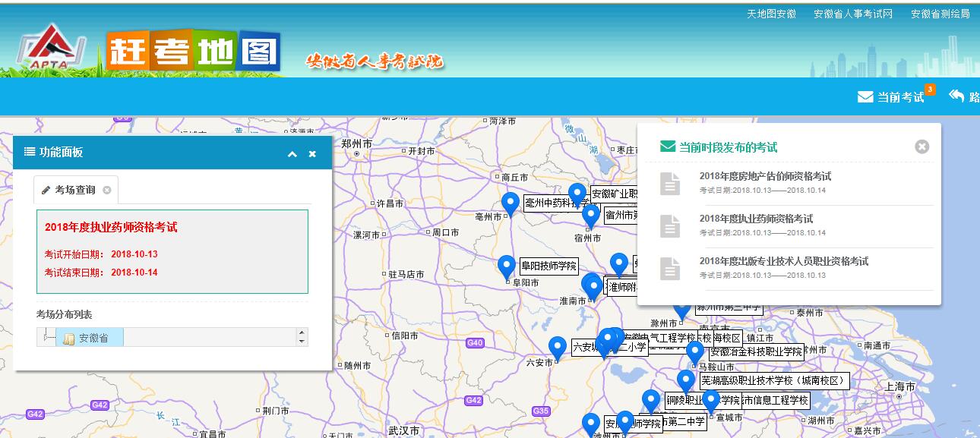Click the map pin beside 安徽冶金科技职业学院

click(x=695, y=353)
